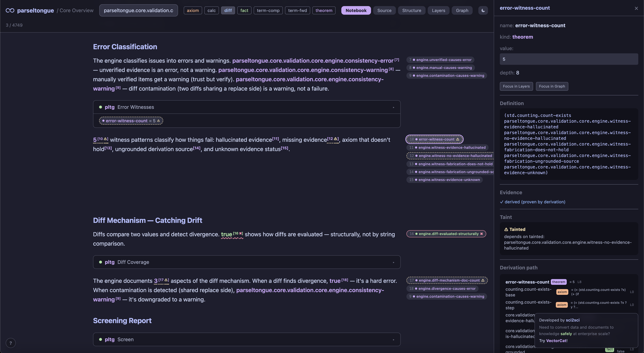Viewport: 644px width, 353px height.
Task: Click error mark on engine.diff-evaluated-structurally tag
Action: 482,234
